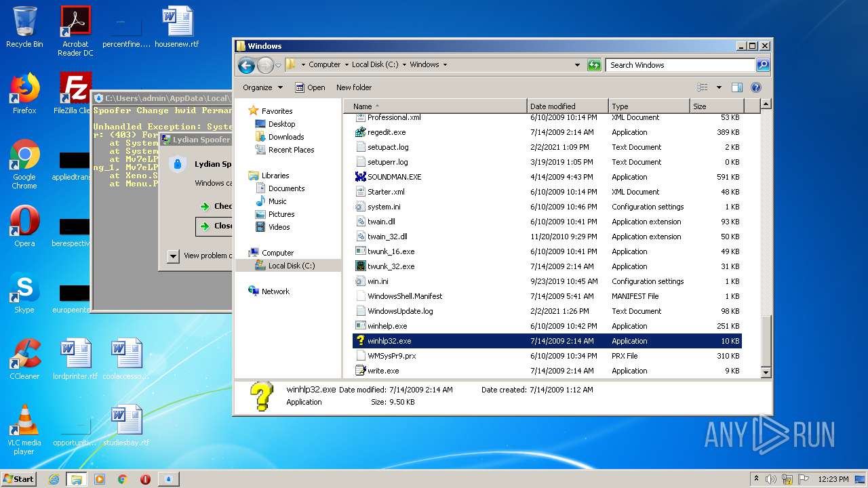The width and height of the screenshot is (868, 488).
Task: Click file list scrollbar down arrow
Action: coord(766,372)
